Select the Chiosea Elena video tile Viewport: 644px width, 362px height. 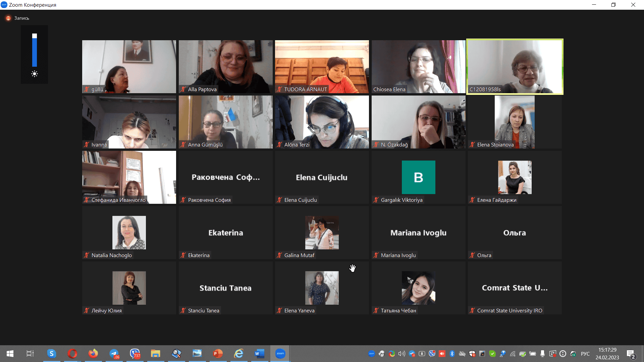(418, 66)
